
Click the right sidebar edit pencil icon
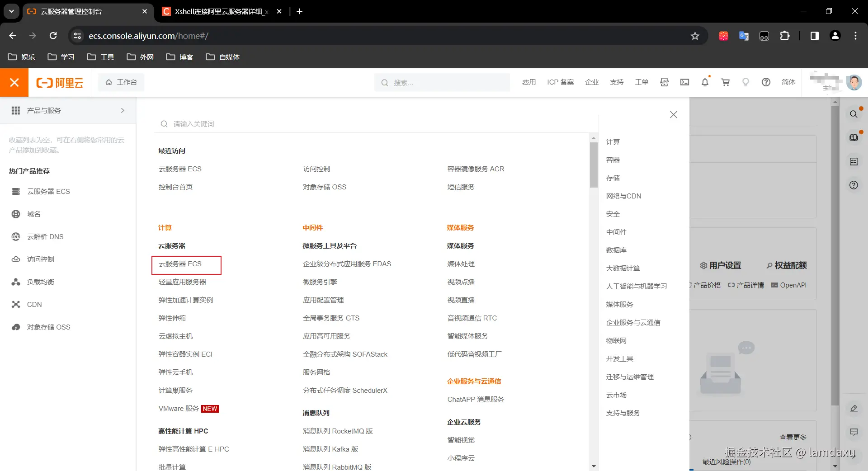click(x=854, y=409)
